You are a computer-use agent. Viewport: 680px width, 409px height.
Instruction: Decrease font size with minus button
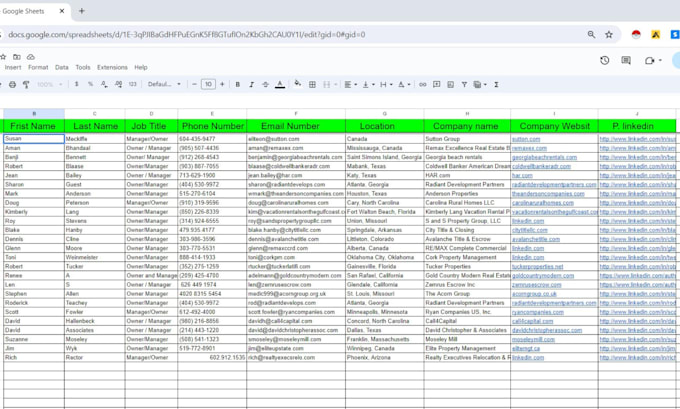point(194,84)
